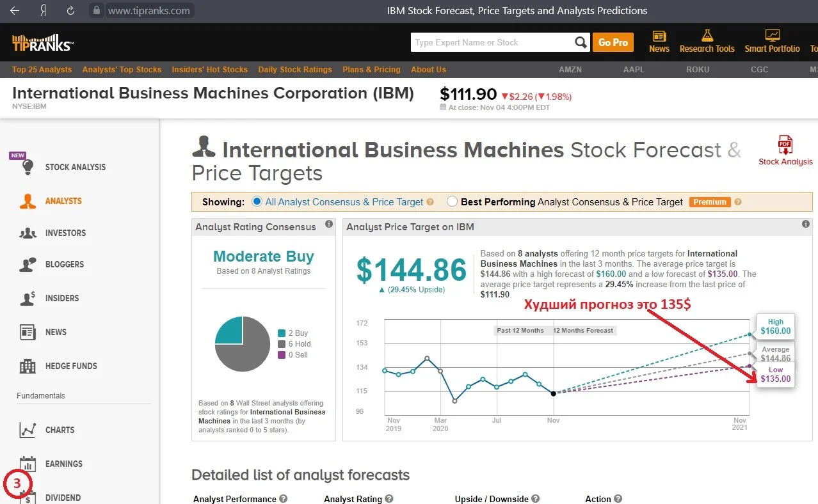Focus the expert name or stock search field

pos(492,42)
